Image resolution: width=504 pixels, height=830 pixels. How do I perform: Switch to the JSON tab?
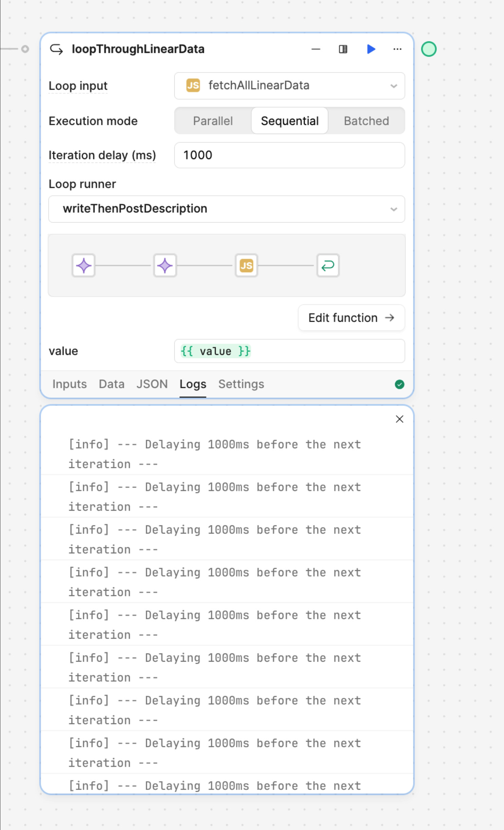click(152, 384)
